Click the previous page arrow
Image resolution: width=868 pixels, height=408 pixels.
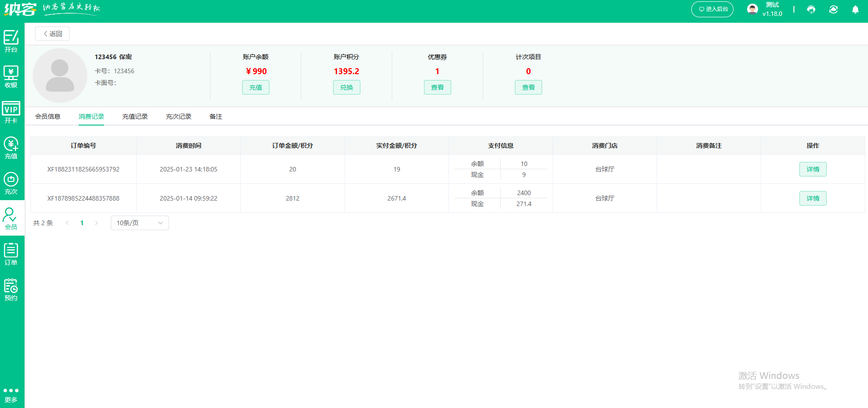67,223
